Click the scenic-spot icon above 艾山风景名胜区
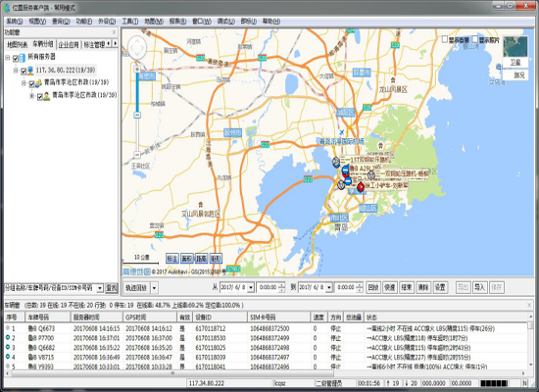The image size is (539, 392). [201, 205]
